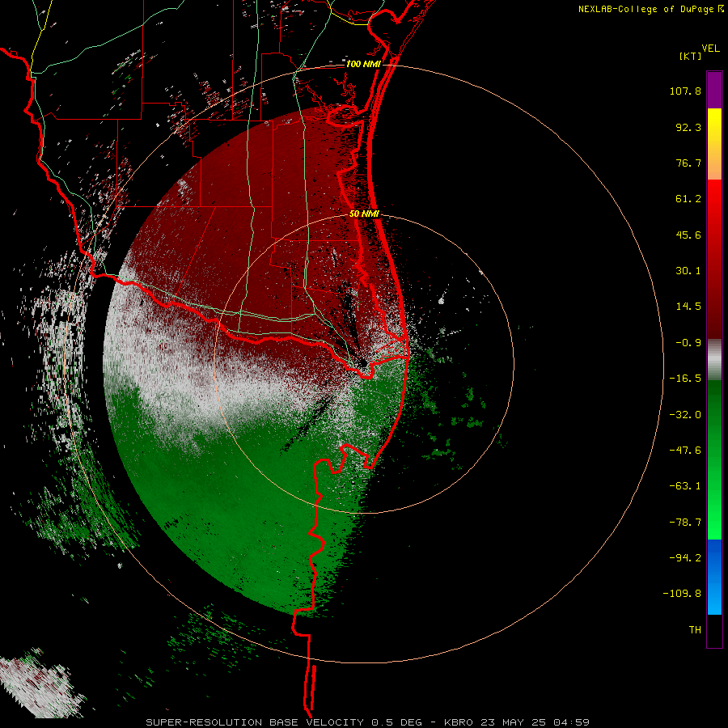The height and width of the screenshot is (728, 728).
Task: Click the -109.8 legend value
Action: coord(682,594)
